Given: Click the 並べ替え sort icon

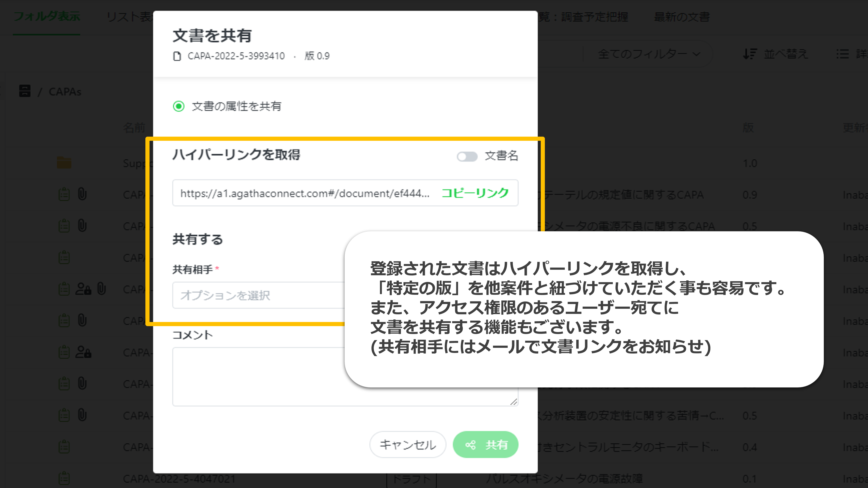Looking at the screenshot, I should coord(750,54).
